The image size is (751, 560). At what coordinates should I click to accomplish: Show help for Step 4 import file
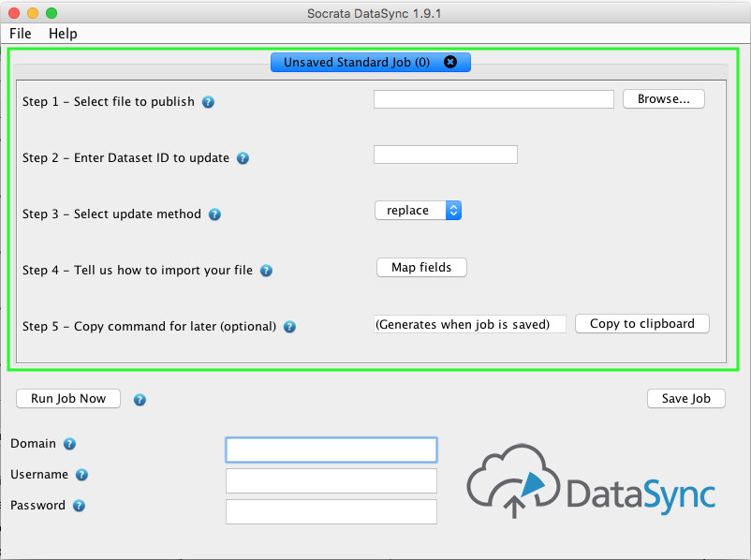(266, 271)
